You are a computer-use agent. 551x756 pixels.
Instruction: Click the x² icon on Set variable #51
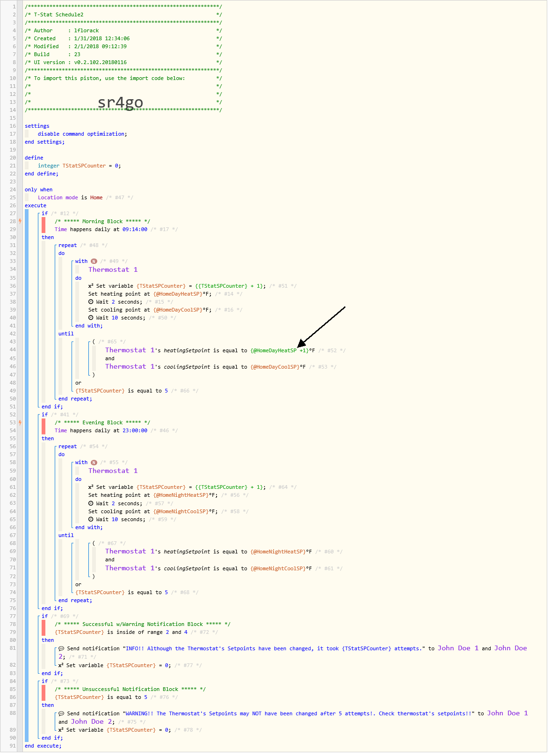coord(91,286)
